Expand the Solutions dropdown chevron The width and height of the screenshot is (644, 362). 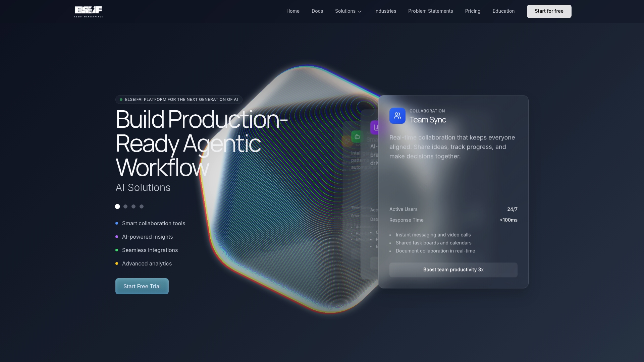[360, 11]
